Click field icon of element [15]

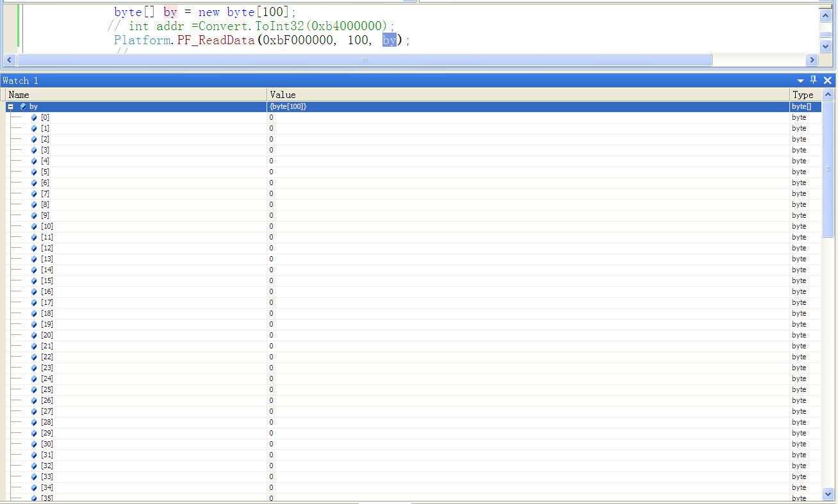[34, 280]
